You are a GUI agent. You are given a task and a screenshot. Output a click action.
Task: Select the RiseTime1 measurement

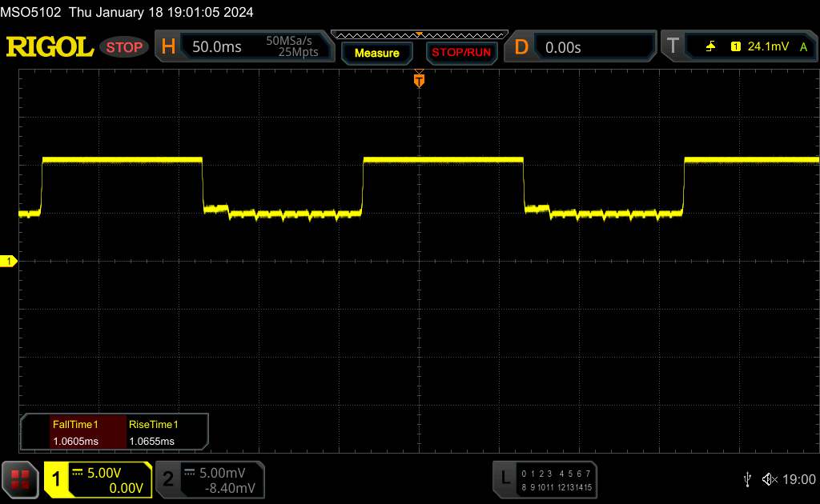point(153,425)
